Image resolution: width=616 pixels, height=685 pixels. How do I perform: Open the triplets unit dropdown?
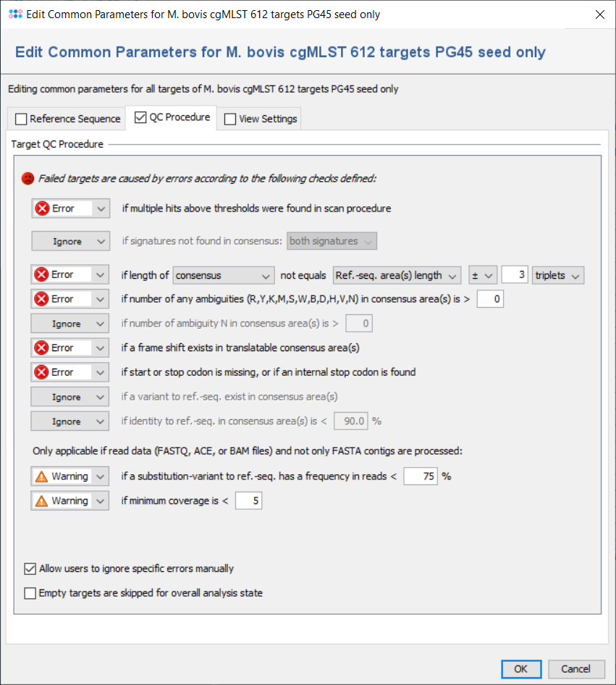point(558,276)
